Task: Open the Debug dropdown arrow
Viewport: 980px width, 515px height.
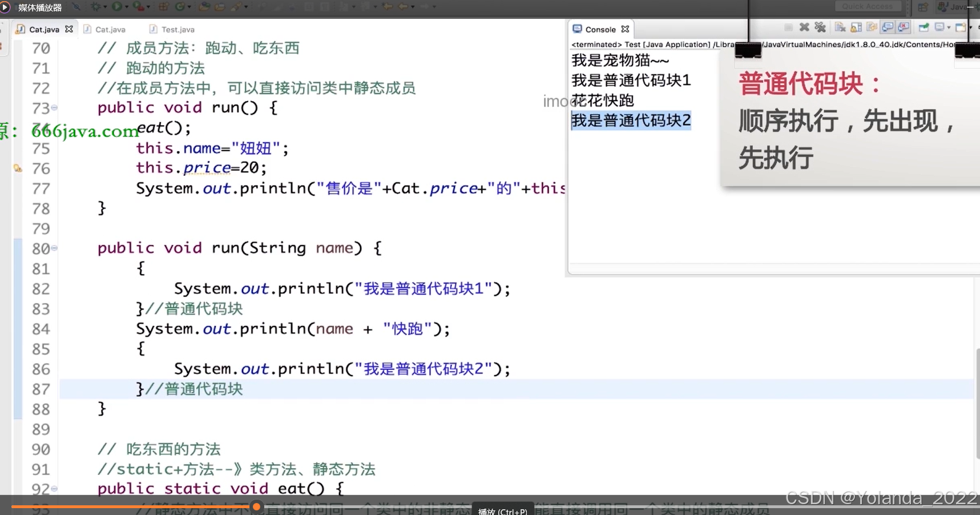Action: click(x=104, y=7)
